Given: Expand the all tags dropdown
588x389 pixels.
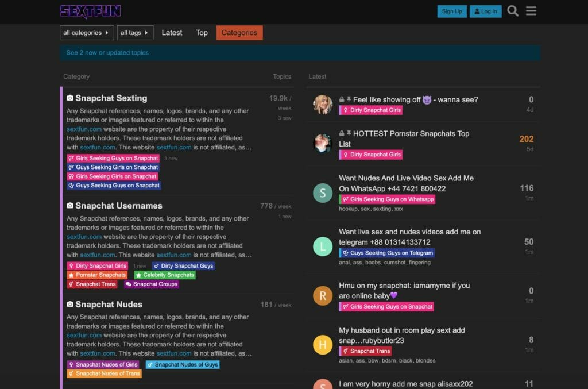Looking at the screenshot, I should point(136,33).
